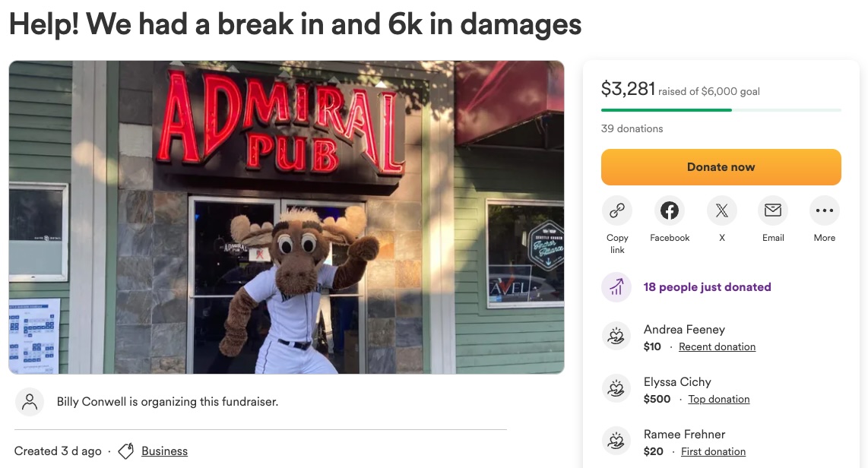Open the Business category link
Image resolution: width=868 pixels, height=468 pixels.
[x=164, y=451]
